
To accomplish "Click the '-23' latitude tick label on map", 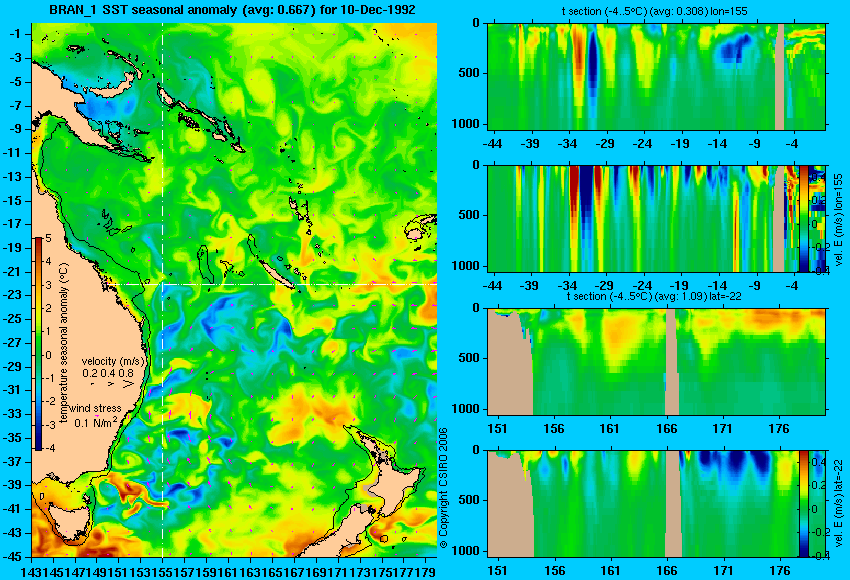I will pos(14,295).
